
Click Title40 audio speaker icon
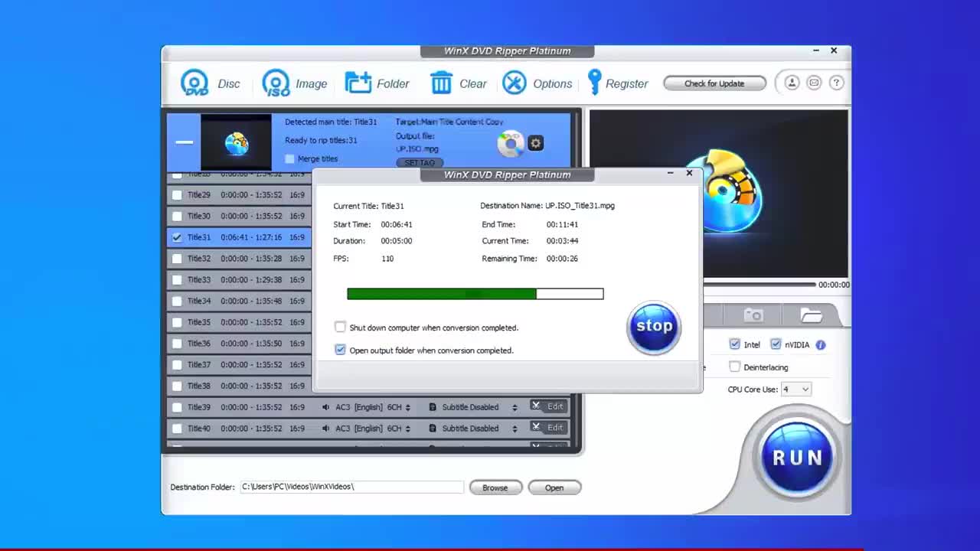click(326, 429)
